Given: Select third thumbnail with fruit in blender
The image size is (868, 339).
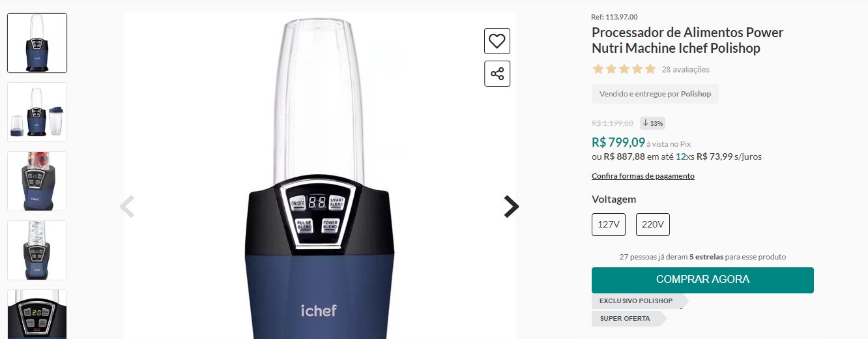Looking at the screenshot, I should coord(37,181).
